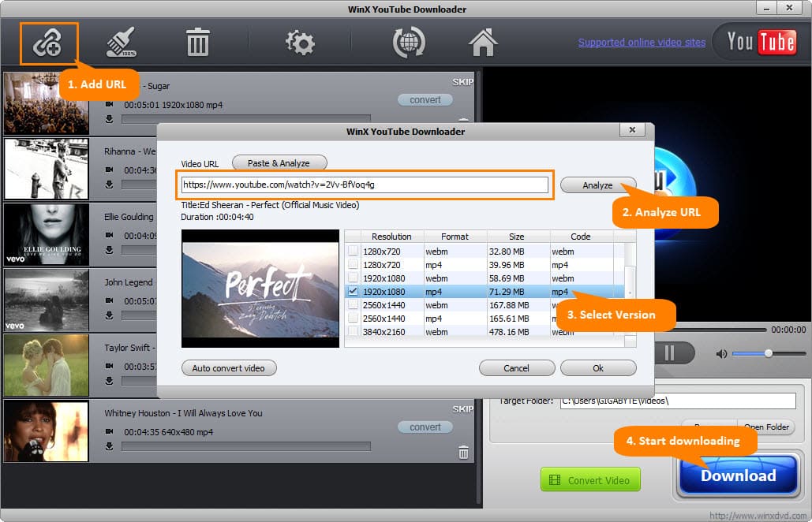Delete the Whitney Houston item with trash icon
Viewport: 812px width, 522px height.
click(x=463, y=452)
